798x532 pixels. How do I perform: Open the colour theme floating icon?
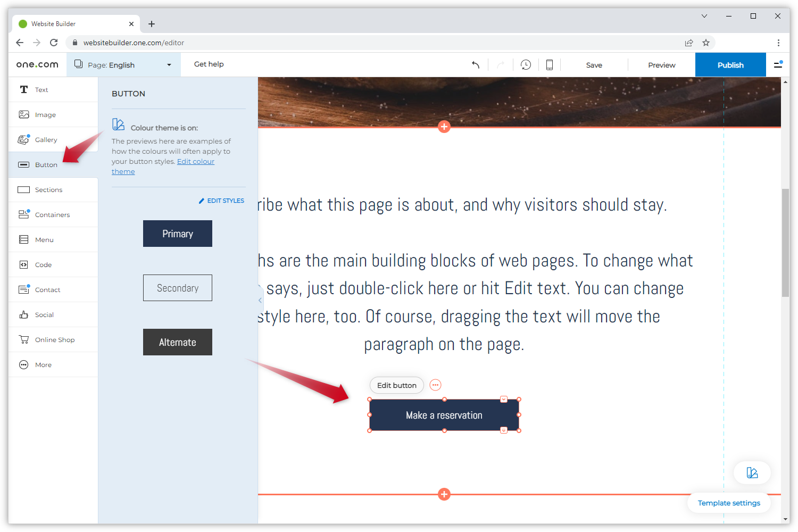click(752, 472)
